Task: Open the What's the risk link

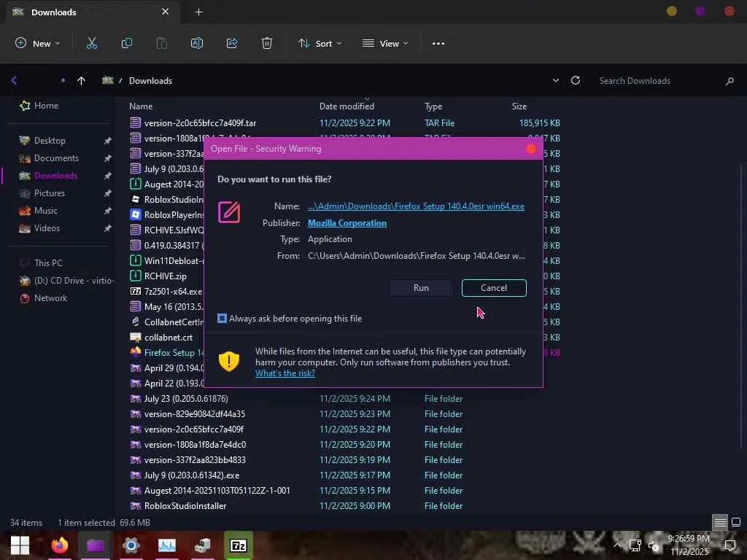Action: click(x=285, y=373)
